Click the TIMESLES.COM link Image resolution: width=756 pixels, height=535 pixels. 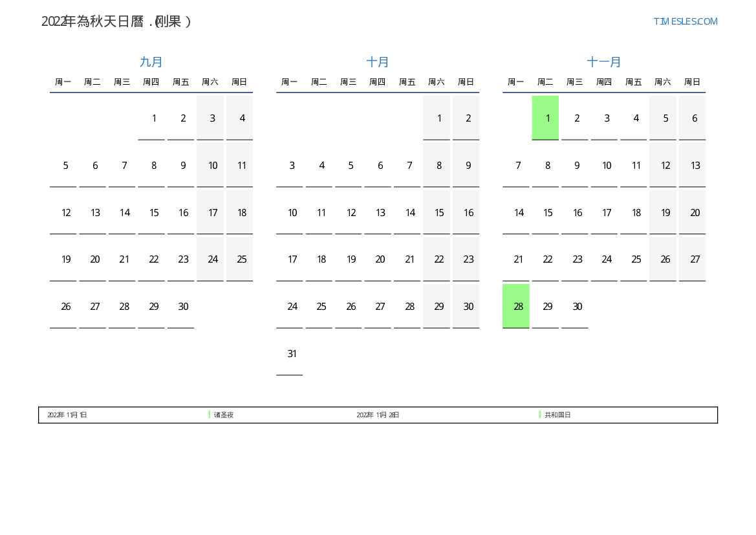tap(685, 21)
